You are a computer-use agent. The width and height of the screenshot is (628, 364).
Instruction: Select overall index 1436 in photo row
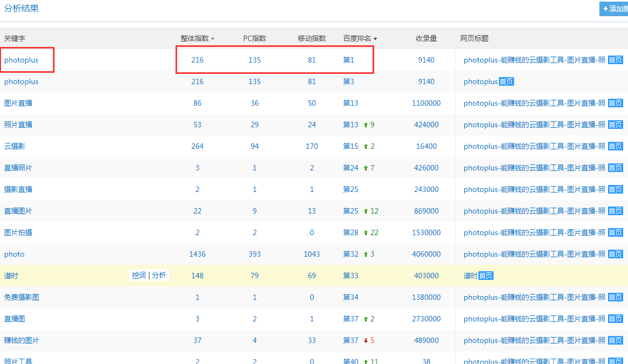[x=198, y=255]
